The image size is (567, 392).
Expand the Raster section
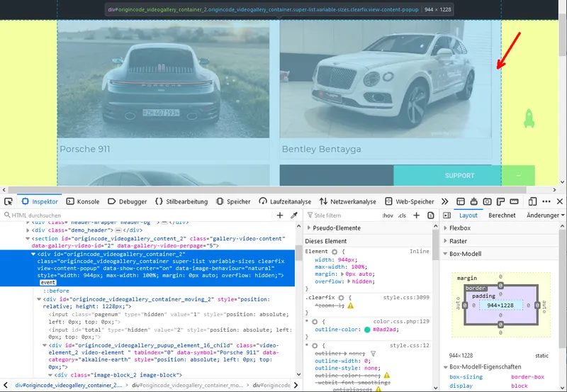click(446, 241)
